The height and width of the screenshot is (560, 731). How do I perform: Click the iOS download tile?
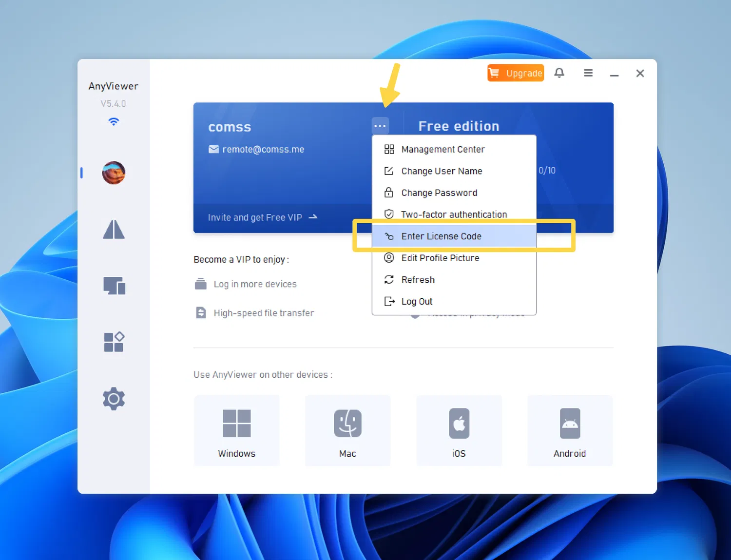pos(459,431)
